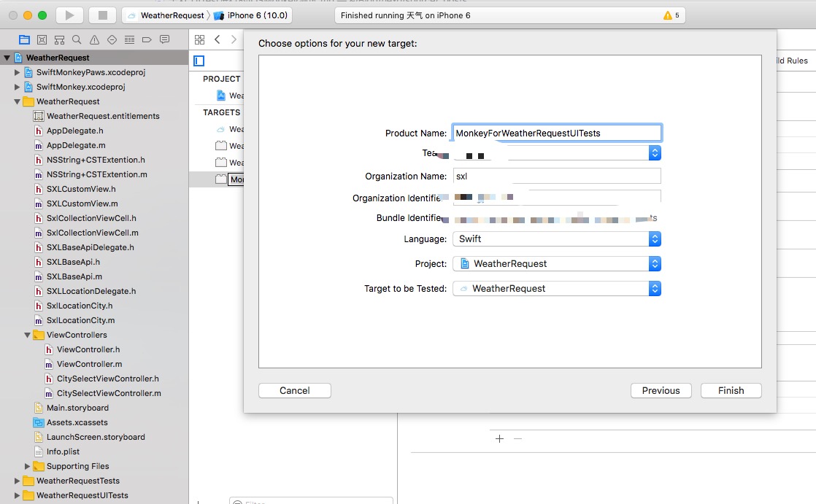The height and width of the screenshot is (504, 816).
Task: Select SXLLocationDelegate.h file
Action: pyautogui.click(x=91, y=291)
